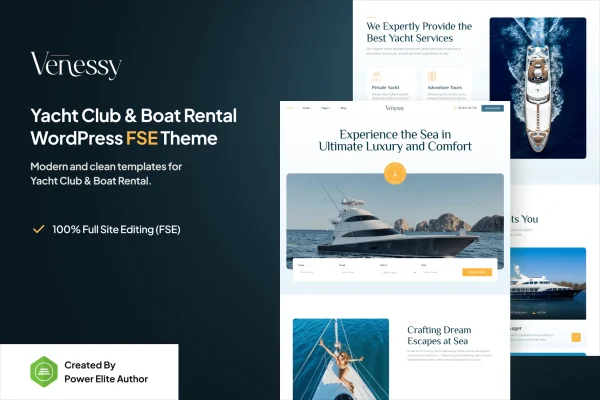
Task: Click the green hexagon Power Elite Author badge
Action: [x=44, y=372]
